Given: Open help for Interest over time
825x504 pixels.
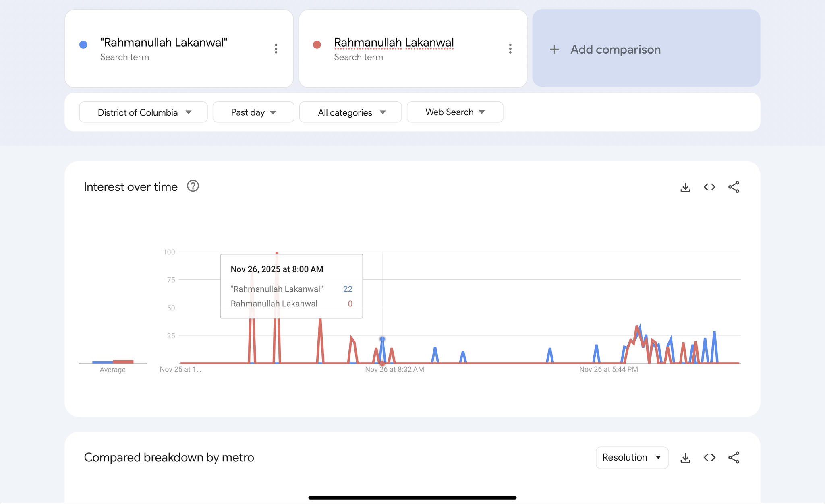Looking at the screenshot, I should pyautogui.click(x=193, y=186).
